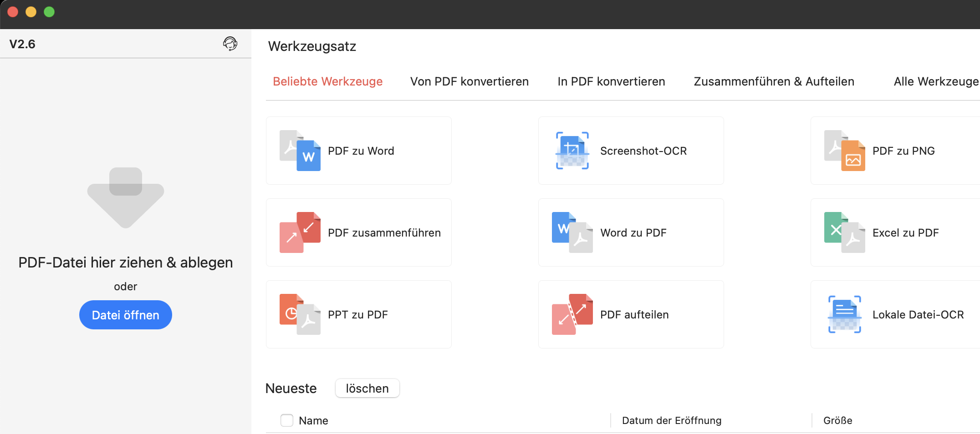Select the Zusammenführen & Aufteilen tab

(x=774, y=81)
